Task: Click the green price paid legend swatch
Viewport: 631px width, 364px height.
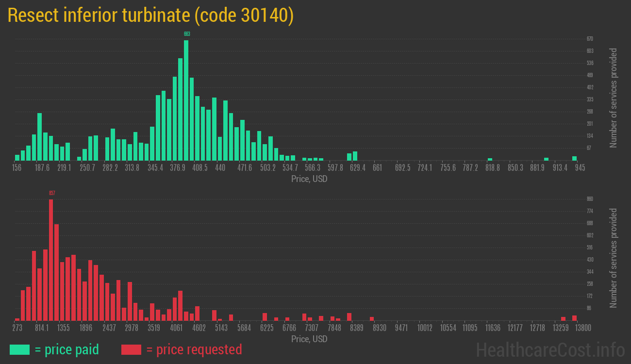Action: point(19,349)
